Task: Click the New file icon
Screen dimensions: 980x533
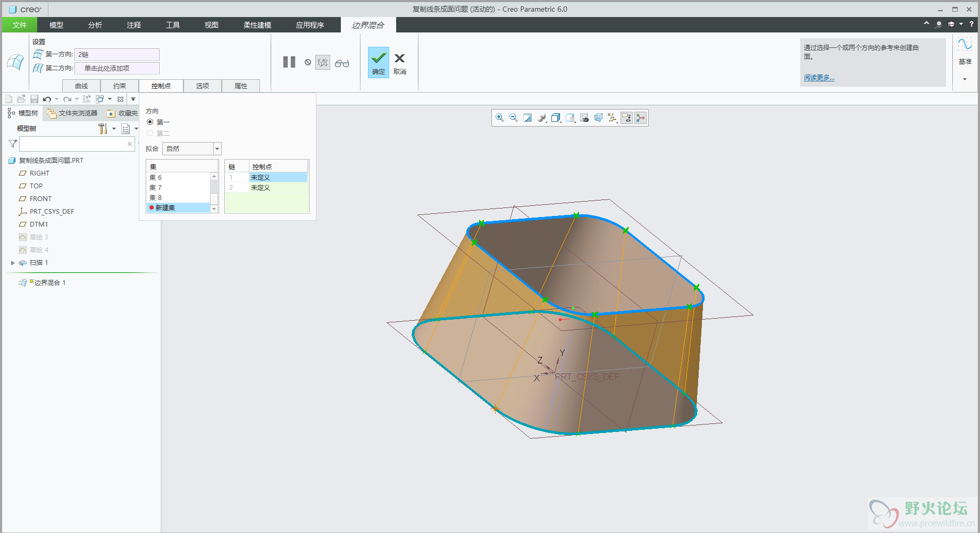Action: tap(9, 99)
